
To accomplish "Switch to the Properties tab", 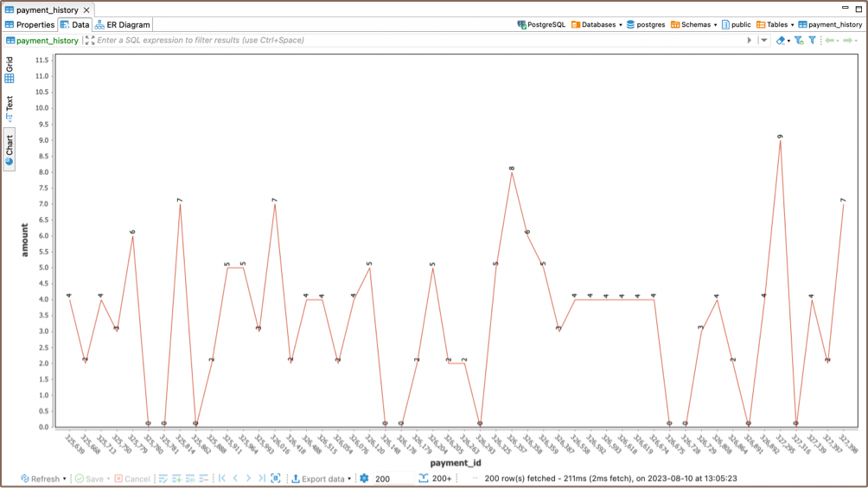I will [x=29, y=25].
